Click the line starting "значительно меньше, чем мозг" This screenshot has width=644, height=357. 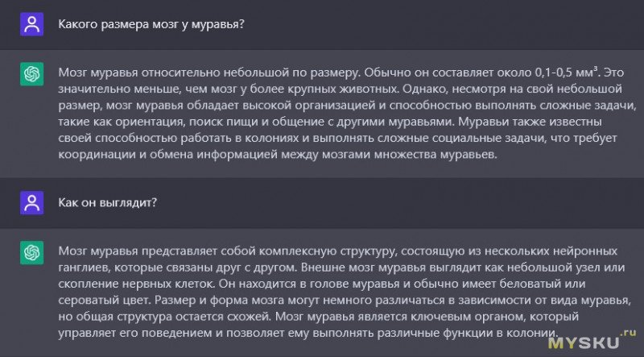point(340,89)
